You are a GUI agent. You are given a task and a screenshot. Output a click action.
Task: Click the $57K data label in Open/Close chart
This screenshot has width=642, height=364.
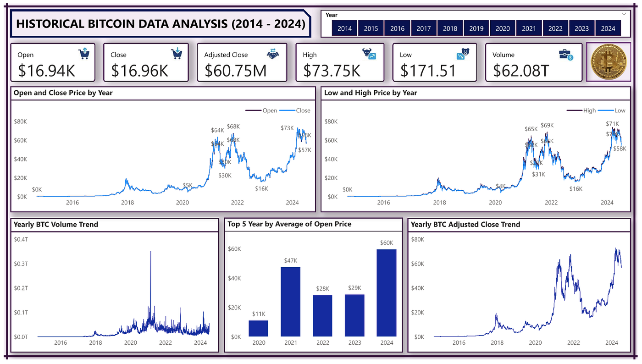pyautogui.click(x=304, y=150)
